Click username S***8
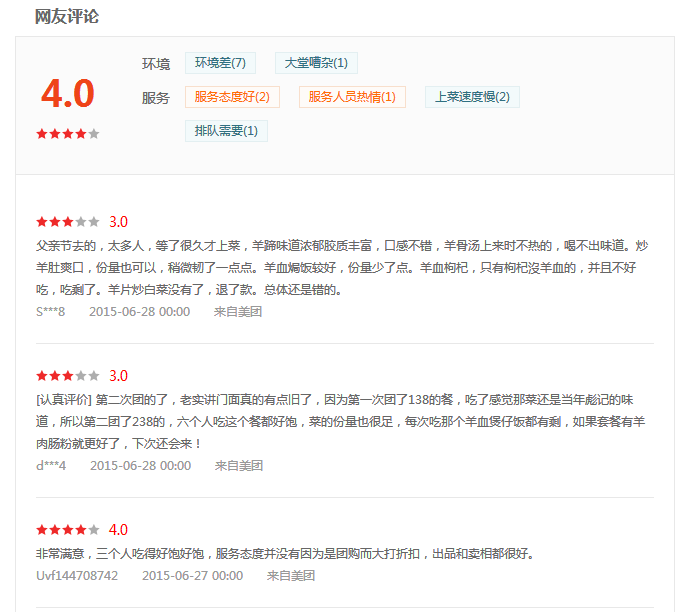 tap(50, 312)
